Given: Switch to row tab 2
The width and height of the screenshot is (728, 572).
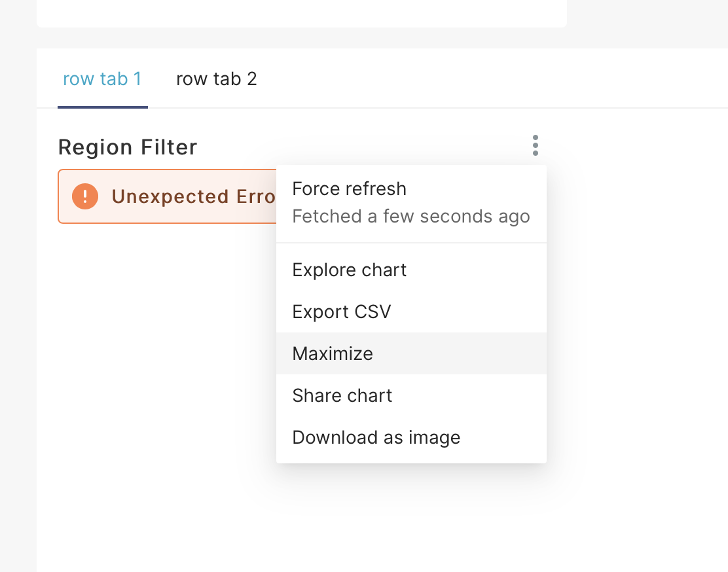Looking at the screenshot, I should (x=217, y=78).
